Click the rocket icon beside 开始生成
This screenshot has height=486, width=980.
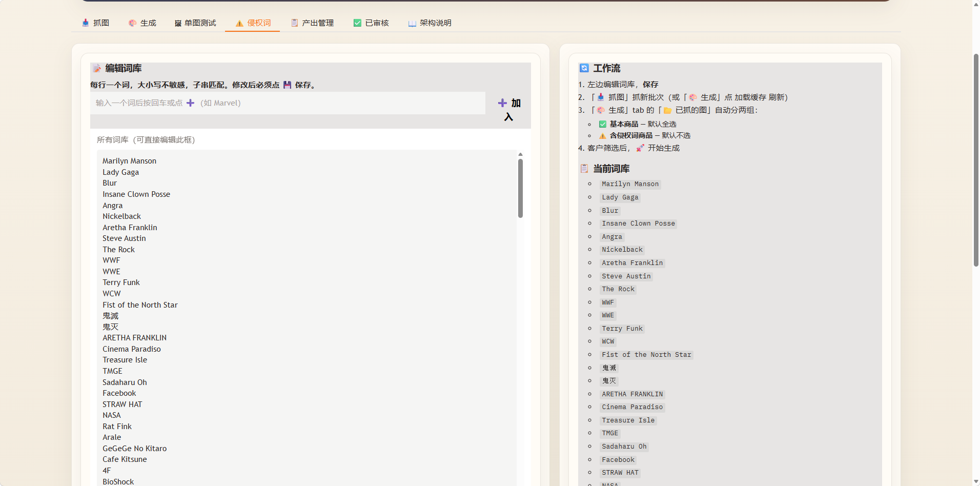[640, 148]
